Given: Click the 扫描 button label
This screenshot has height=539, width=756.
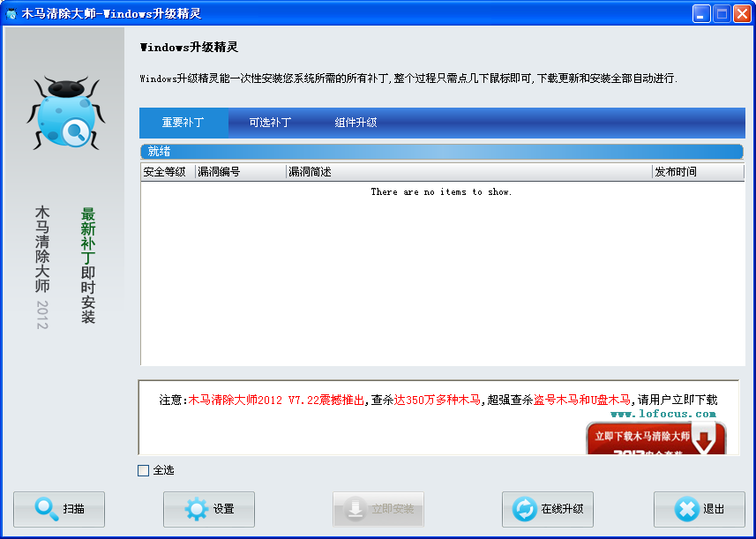Looking at the screenshot, I should pyautogui.click(x=74, y=509).
